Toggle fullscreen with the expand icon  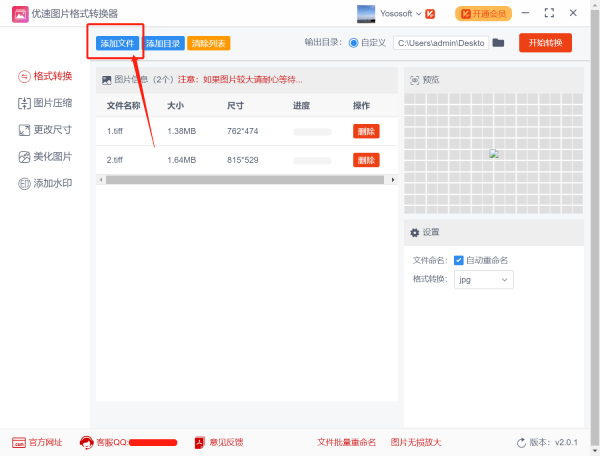pyautogui.click(x=549, y=13)
